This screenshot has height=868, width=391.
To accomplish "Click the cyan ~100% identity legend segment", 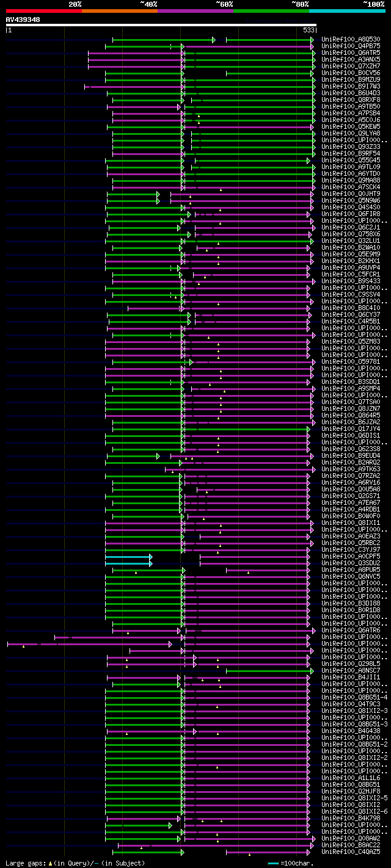I will point(346,11).
